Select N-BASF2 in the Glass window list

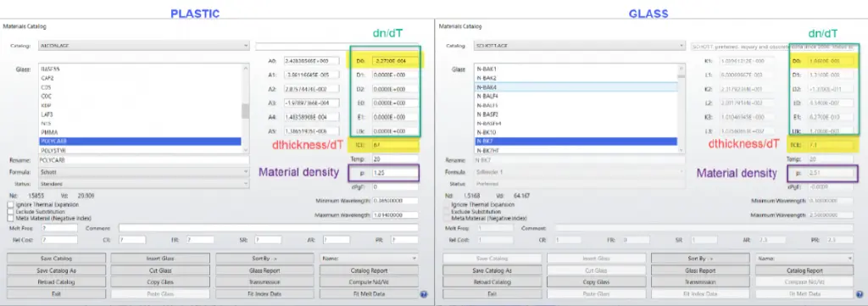click(576, 114)
